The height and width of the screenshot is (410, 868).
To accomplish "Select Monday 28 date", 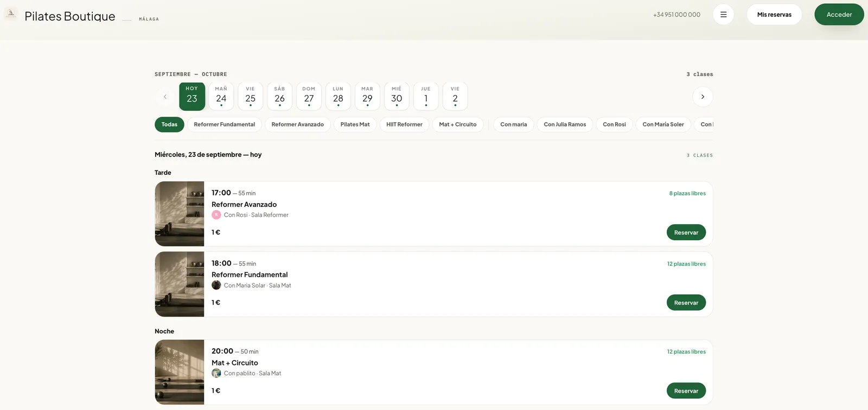I will tap(338, 97).
